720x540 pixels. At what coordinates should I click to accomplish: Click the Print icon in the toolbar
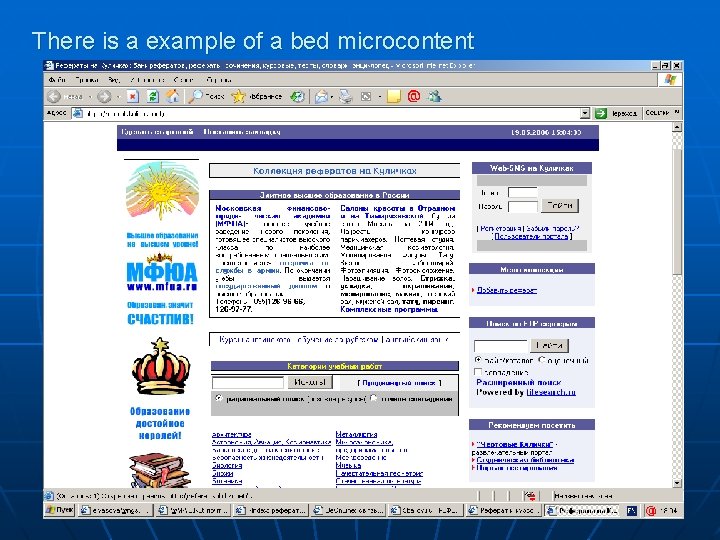(346, 96)
